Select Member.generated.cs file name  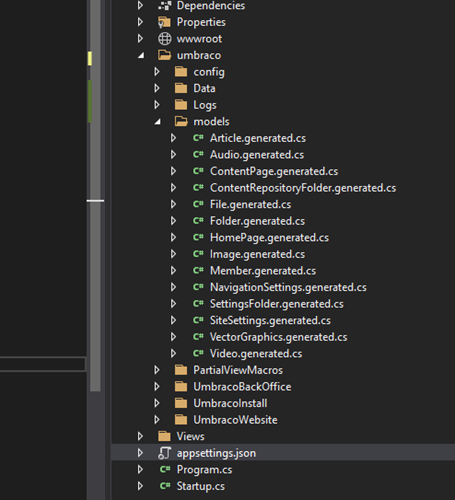263,271
